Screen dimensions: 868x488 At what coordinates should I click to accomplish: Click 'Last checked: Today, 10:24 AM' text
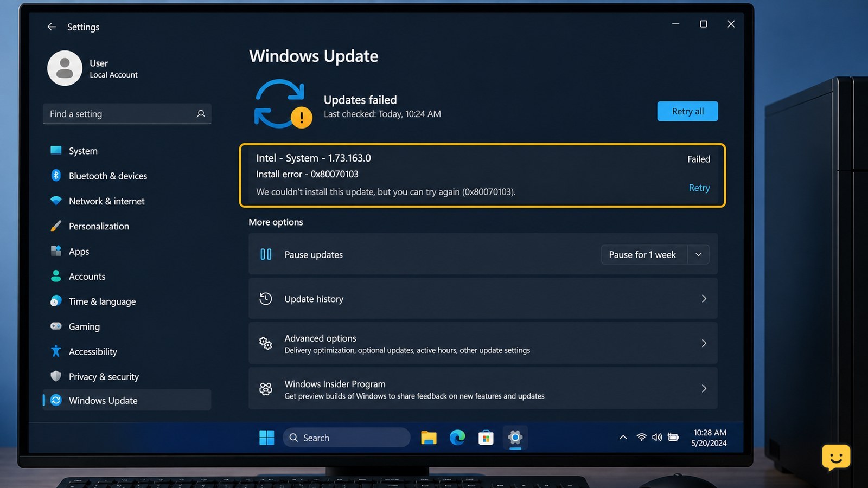(x=382, y=114)
